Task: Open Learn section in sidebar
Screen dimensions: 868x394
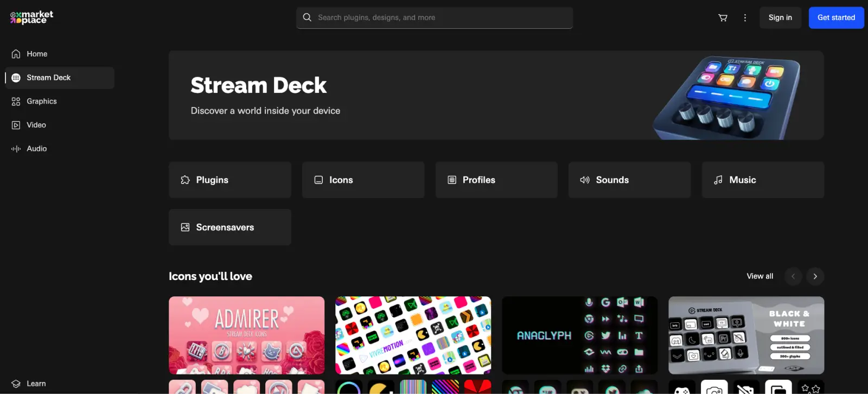Action: coord(60,384)
